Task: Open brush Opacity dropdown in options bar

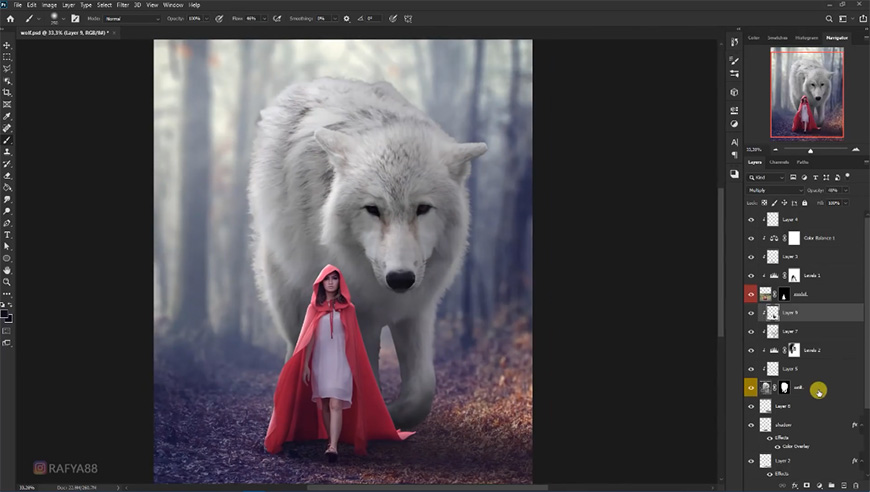Action: point(206,18)
